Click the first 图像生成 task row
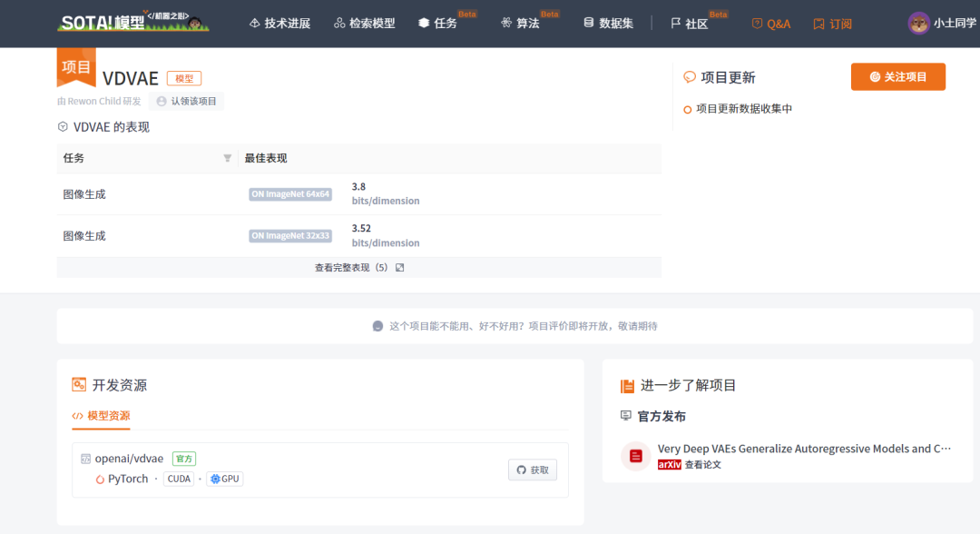This screenshot has height=534, width=980. click(x=358, y=193)
